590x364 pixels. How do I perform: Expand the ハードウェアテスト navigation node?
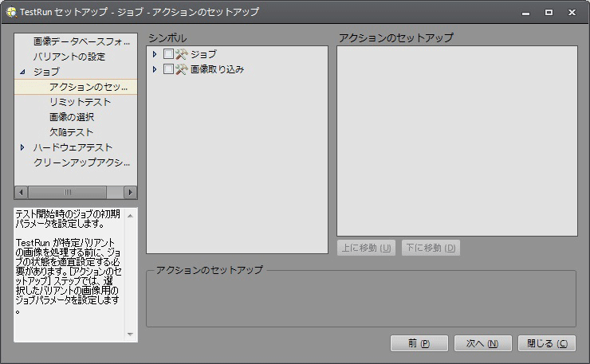click(x=22, y=147)
